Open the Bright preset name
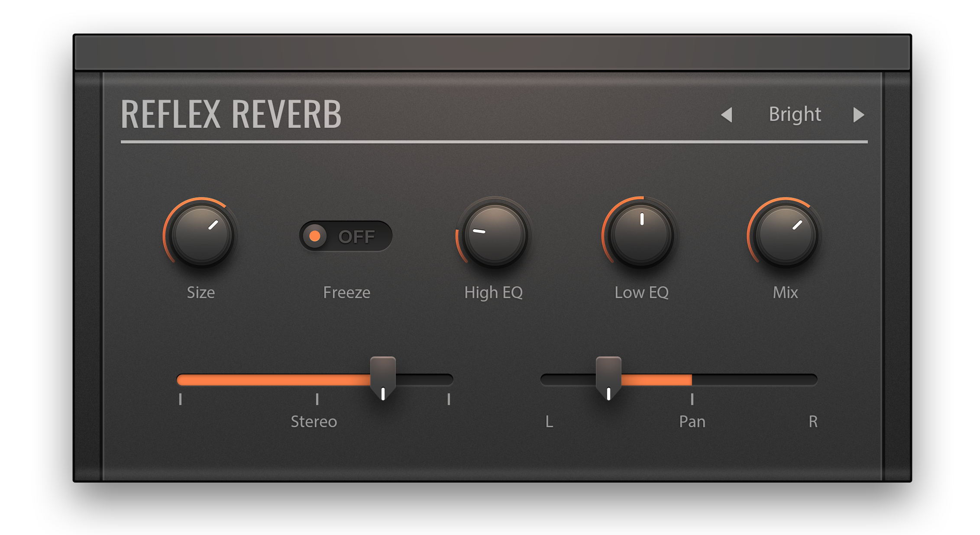This screenshot has height=535, width=980. click(795, 114)
